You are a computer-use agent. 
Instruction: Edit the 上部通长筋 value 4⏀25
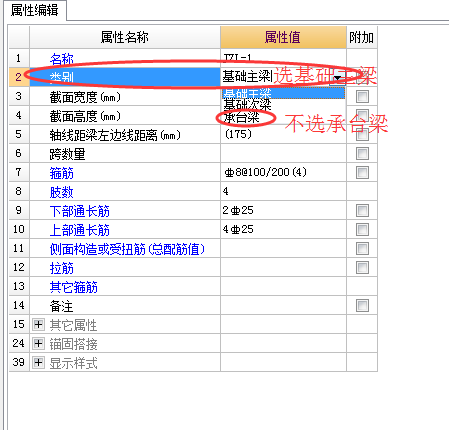coord(283,229)
